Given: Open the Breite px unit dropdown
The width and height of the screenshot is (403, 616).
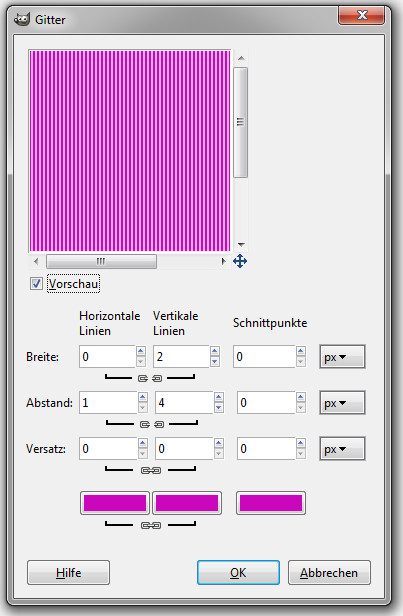Looking at the screenshot, I should coord(342,357).
